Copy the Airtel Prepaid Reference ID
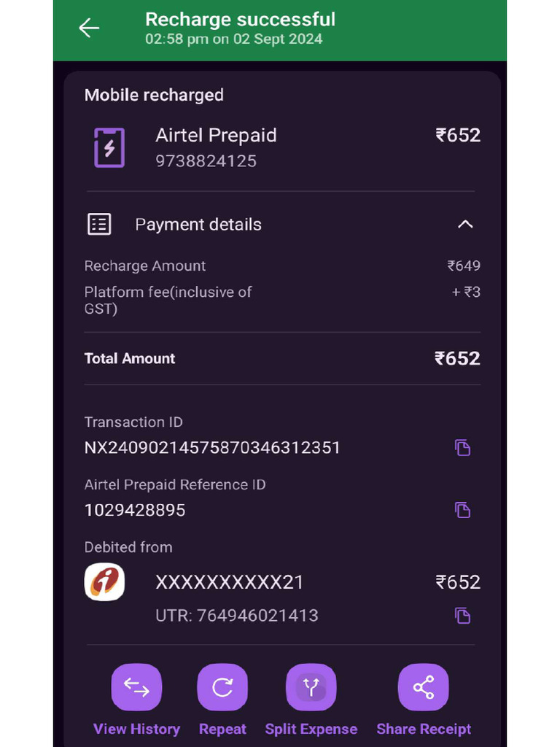 point(462,509)
